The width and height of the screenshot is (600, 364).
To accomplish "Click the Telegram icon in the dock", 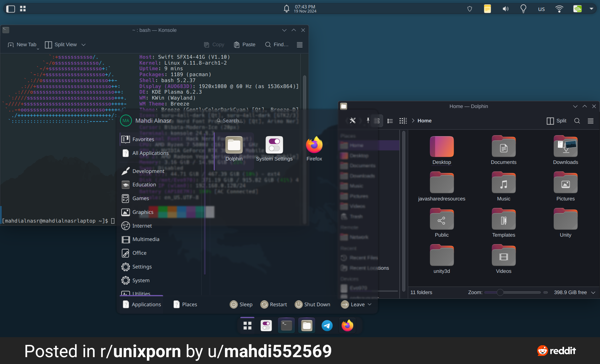I will click(x=327, y=326).
